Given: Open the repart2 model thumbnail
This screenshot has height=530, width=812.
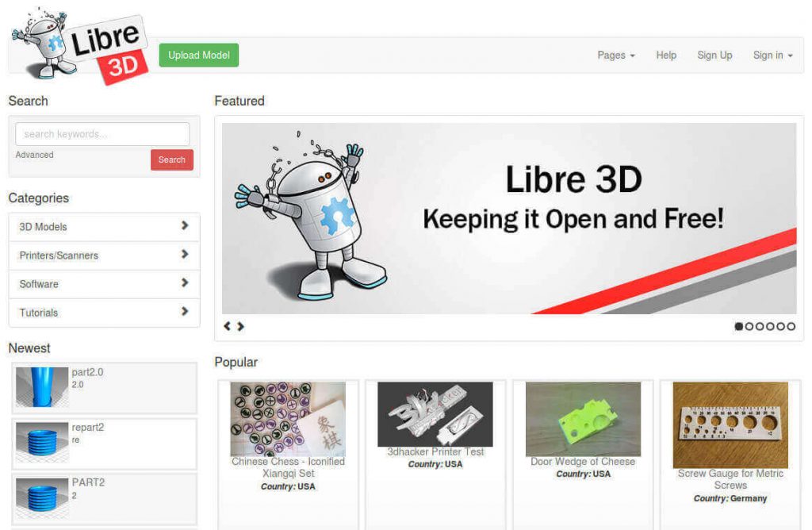Looking at the screenshot, I should 42,443.
